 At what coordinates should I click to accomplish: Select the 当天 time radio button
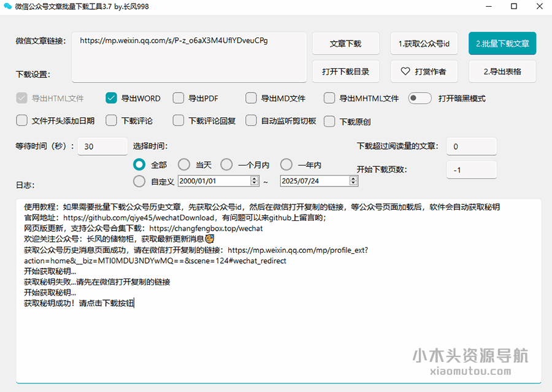184,164
